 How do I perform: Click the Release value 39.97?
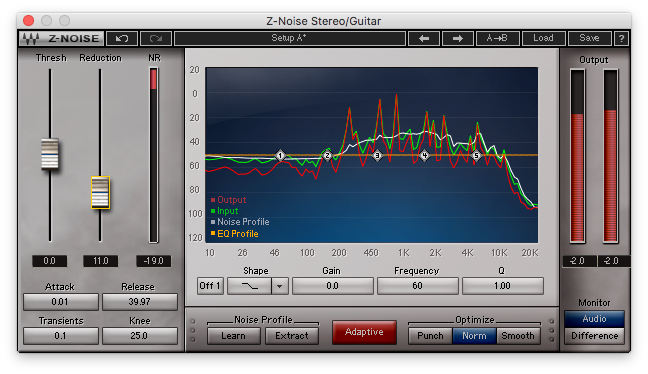(x=140, y=302)
